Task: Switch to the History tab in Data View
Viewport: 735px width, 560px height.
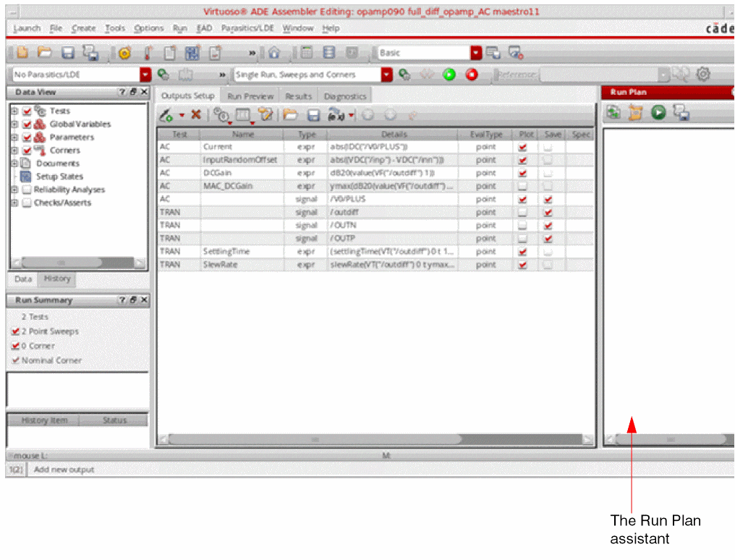Action: (x=56, y=279)
